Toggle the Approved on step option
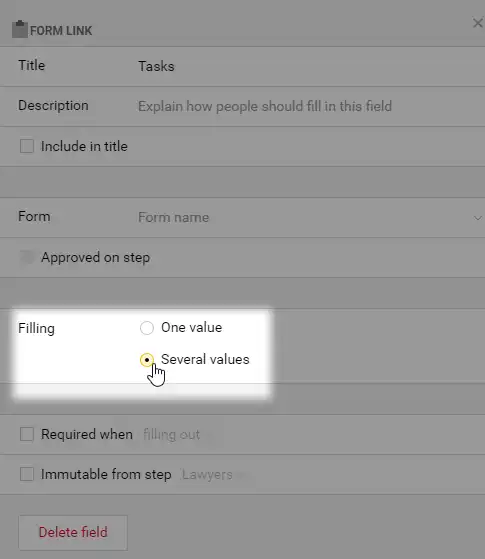This screenshot has height=559, width=485. point(27,257)
